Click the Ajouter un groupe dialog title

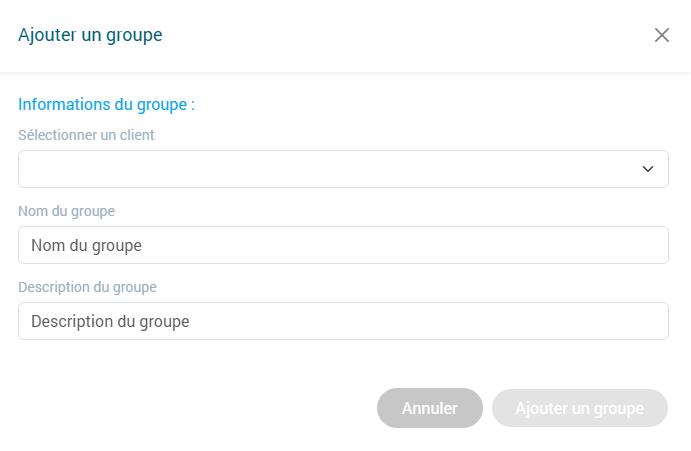pos(90,35)
